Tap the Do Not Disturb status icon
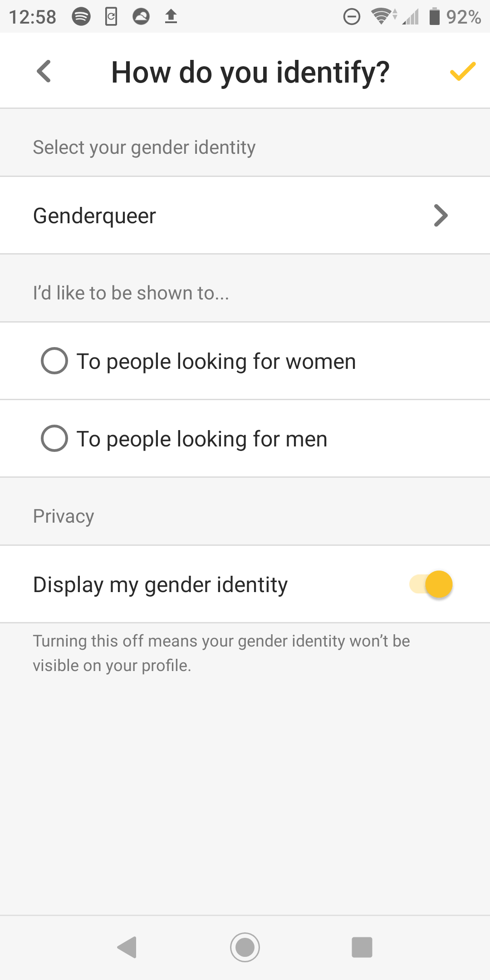Screen dimensions: 490x980 pyautogui.click(x=351, y=16)
